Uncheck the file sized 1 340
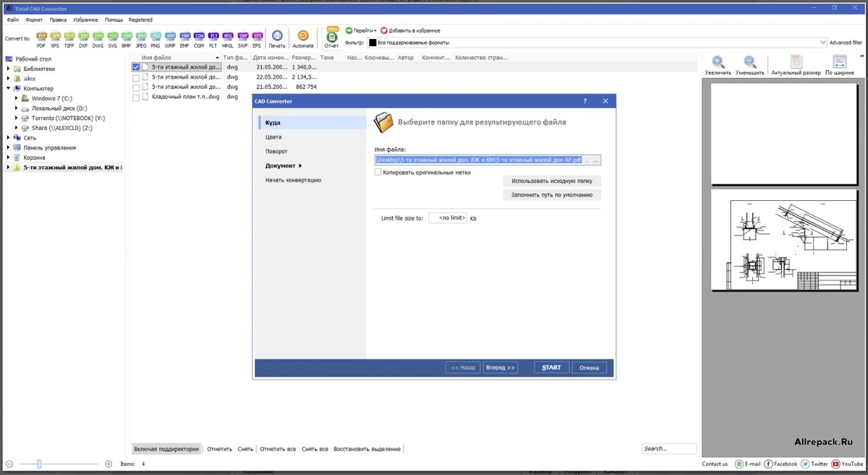 click(136, 67)
